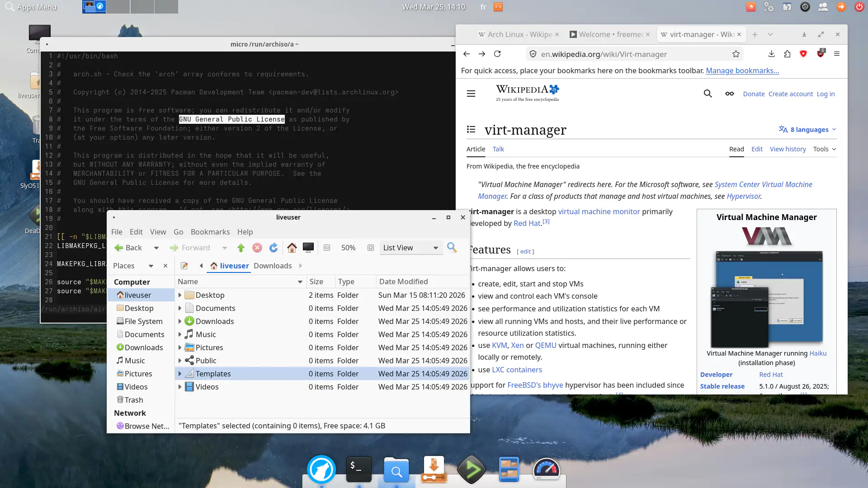Reload the liveuser folder view
This screenshot has height=488, width=868.
[274, 248]
